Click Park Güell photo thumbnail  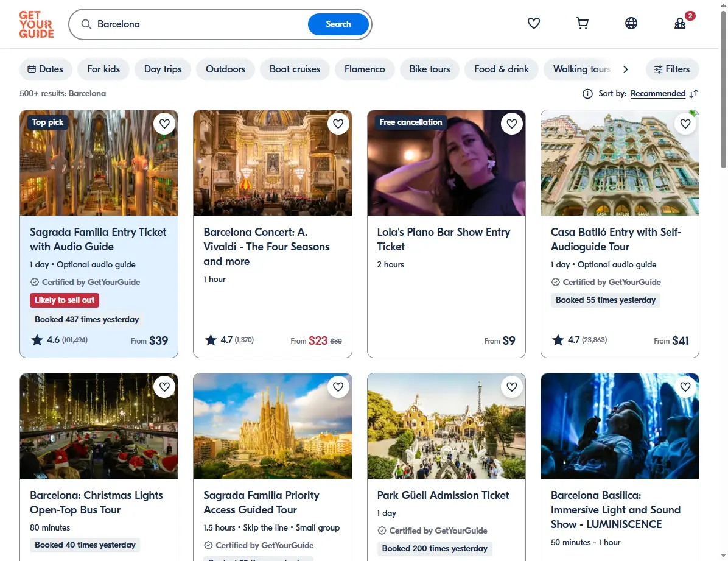(x=446, y=426)
